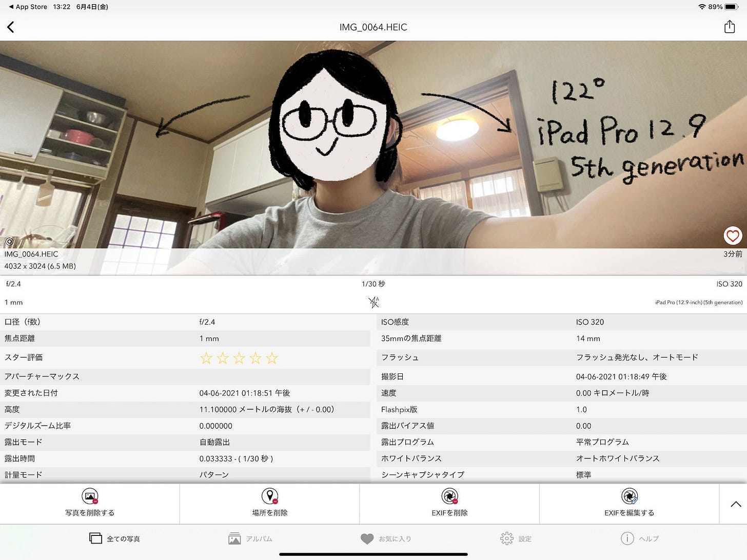This screenshot has height=560, width=747.
Task: Select the Flashpix版 row
Action: (x=562, y=409)
